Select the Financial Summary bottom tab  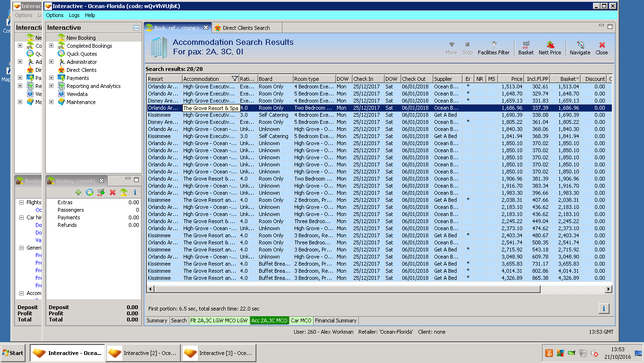point(336,320)
